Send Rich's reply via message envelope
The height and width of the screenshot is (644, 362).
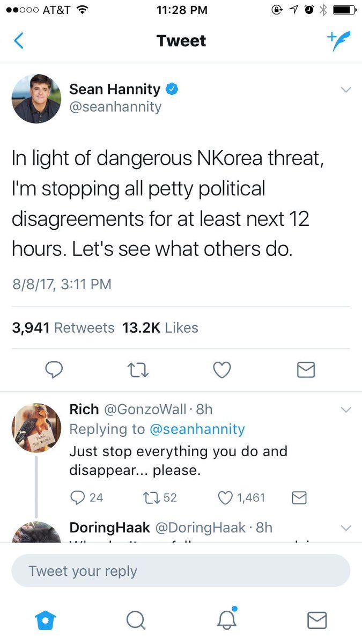coord(299,497)
